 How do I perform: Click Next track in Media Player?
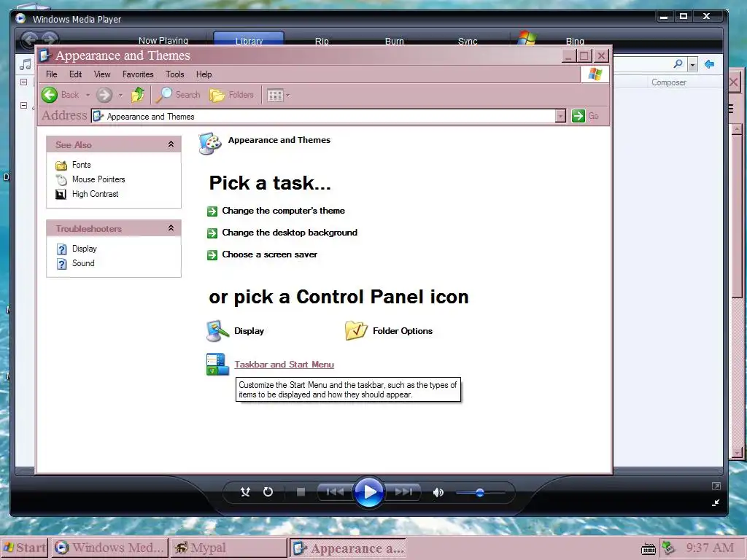pos(403,492)
